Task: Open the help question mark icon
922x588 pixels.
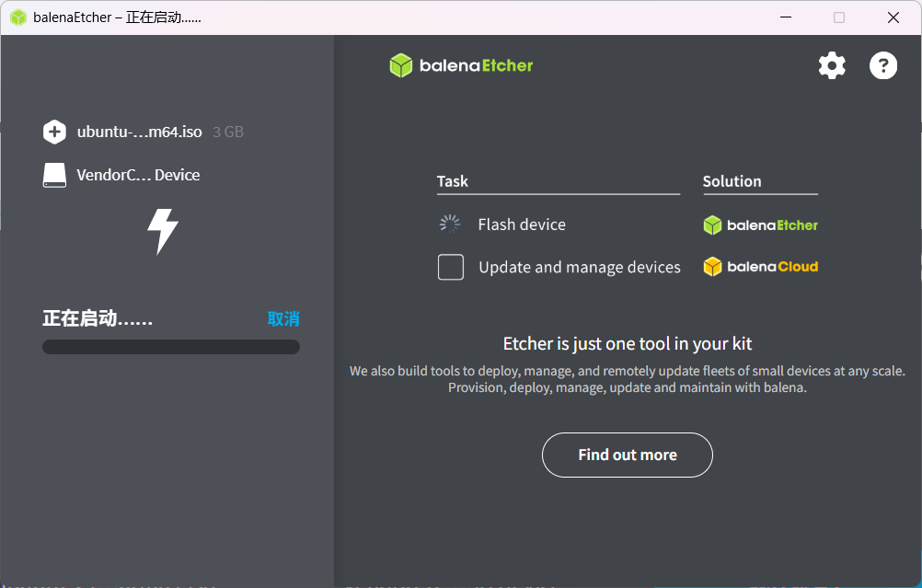Action: click(x=883, y=65)
